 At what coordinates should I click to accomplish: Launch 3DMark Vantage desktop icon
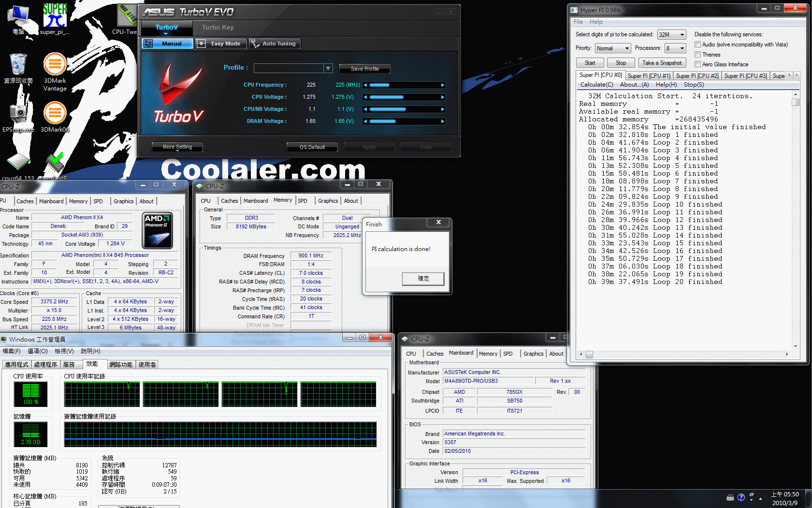[x=55, y=72]
